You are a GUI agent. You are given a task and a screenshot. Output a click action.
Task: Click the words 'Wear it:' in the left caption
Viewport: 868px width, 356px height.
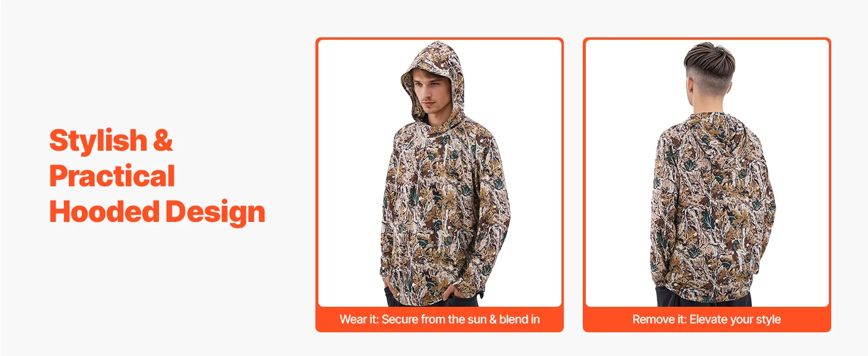point(359,319)
